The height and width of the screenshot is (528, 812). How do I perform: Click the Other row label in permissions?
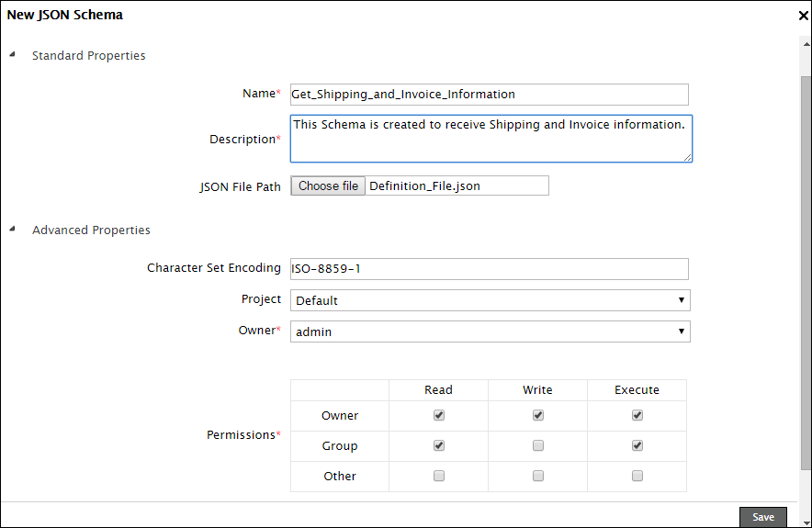pyautogui.click(x=340, y=477)
